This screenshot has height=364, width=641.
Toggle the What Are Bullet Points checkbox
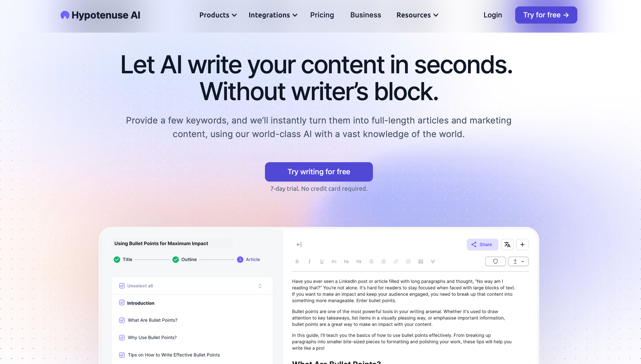(x=122, y=320)
